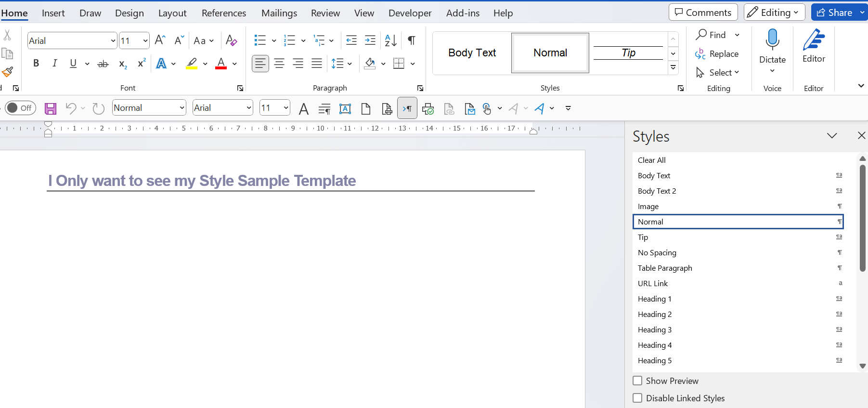
Task: Open Styles pane options chevron
Action: click(832, 136)
